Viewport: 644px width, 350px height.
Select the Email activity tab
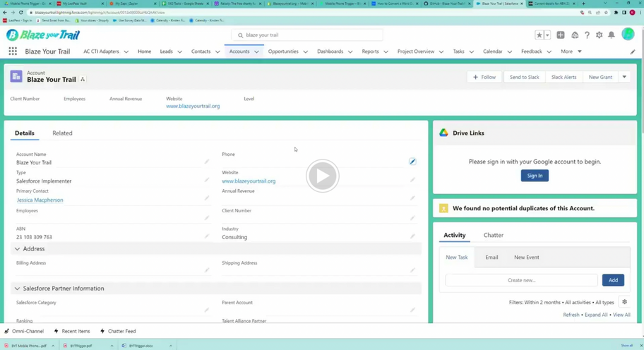(x=491, y=258)
